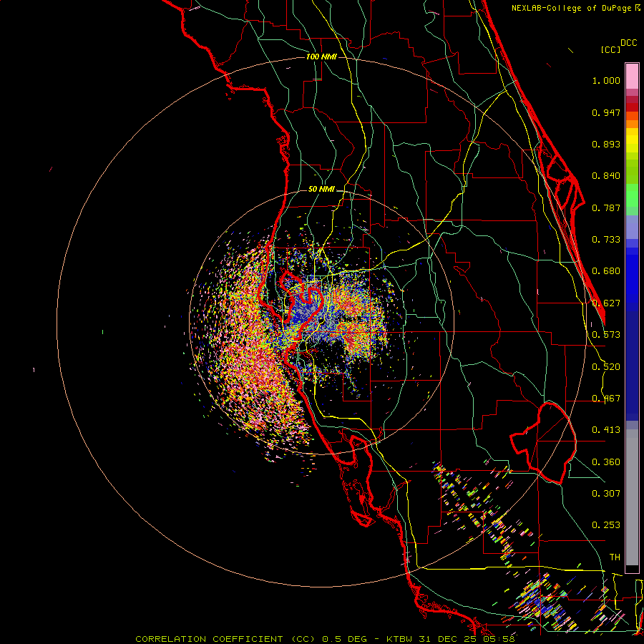Pick the bright green swatch above 0.787

[x=632, y=195]
